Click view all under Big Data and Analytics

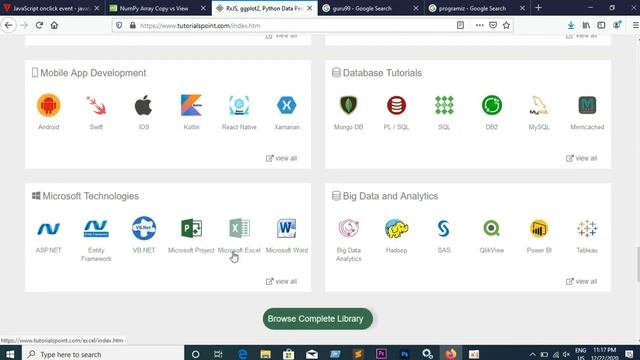[582, 281]
